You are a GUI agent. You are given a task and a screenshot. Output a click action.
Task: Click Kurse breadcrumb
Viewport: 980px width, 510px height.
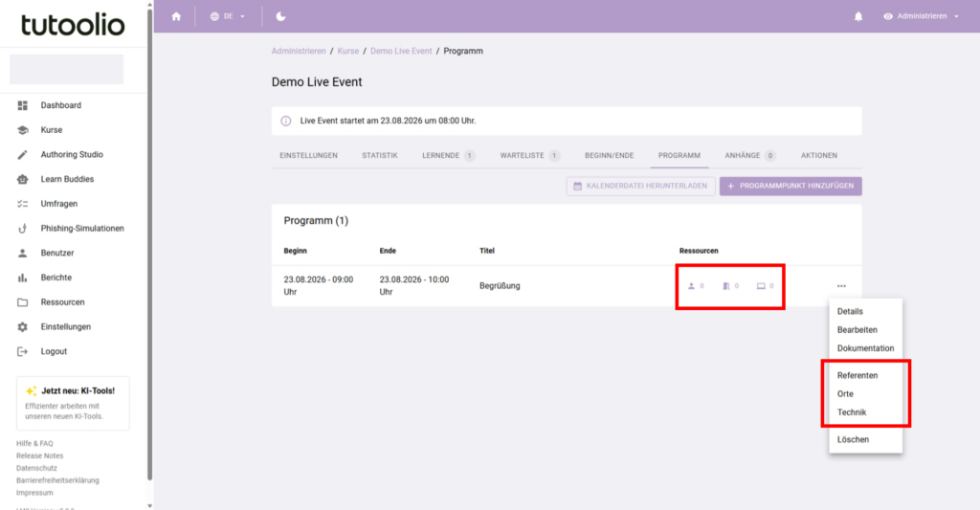(348, 52)
